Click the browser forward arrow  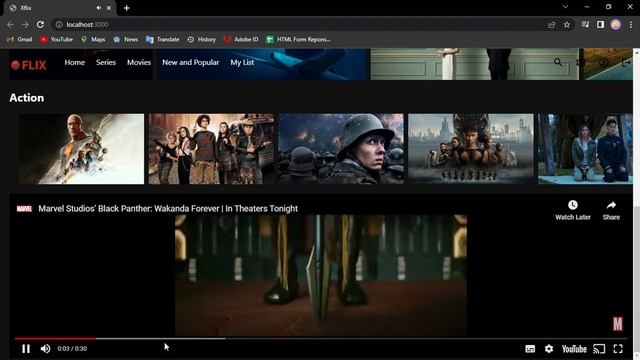(25, 24)
